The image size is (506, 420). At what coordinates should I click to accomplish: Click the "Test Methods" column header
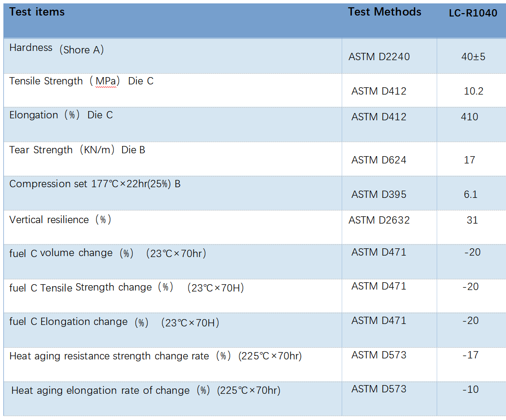(384, 12)
